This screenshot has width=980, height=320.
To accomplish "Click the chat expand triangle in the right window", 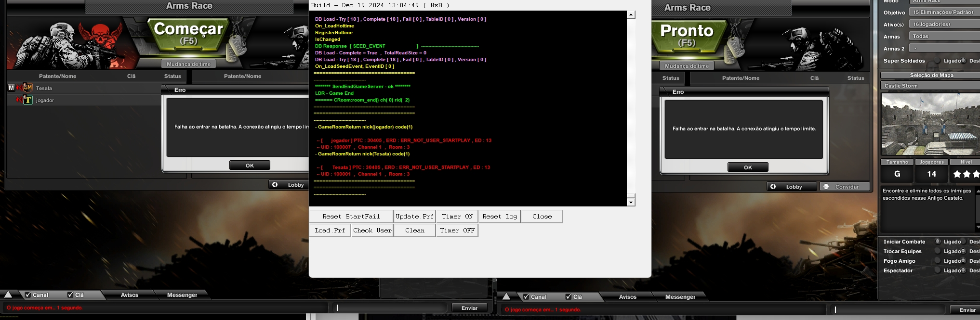I will click(506, 296).
